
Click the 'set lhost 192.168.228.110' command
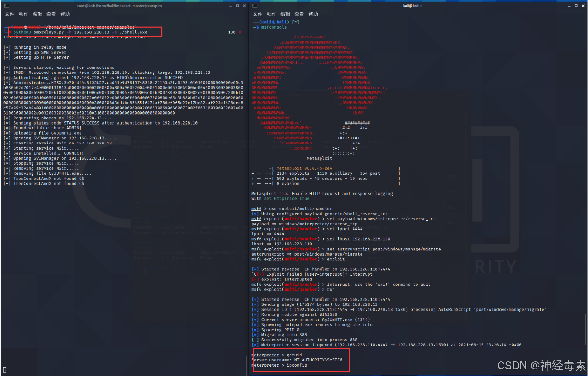358,239
